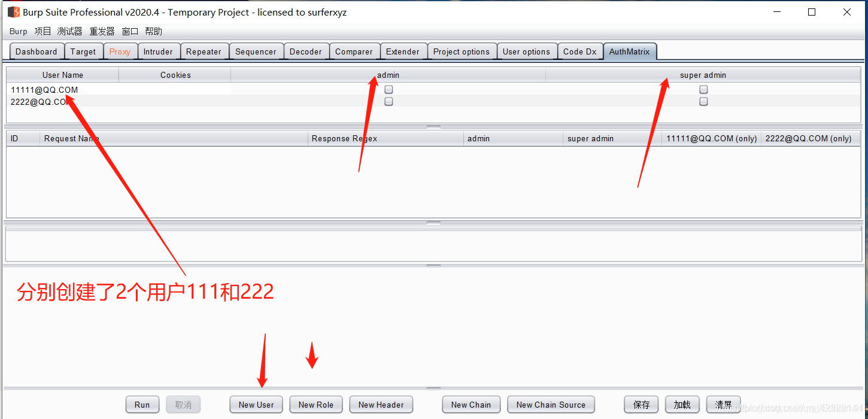Click the super admin header in user table
Viewport: 868px width, 419px height.
(703, 75)
